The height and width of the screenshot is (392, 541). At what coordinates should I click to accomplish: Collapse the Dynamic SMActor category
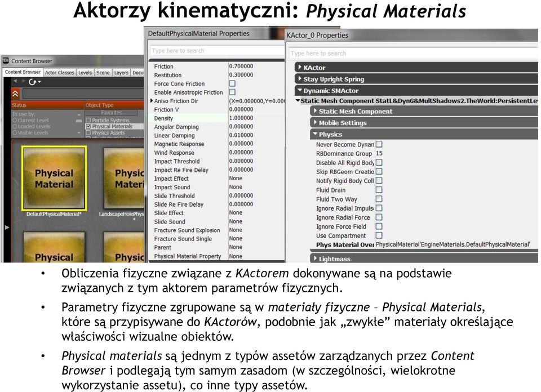pyautogui.click(x=300, y=90)
